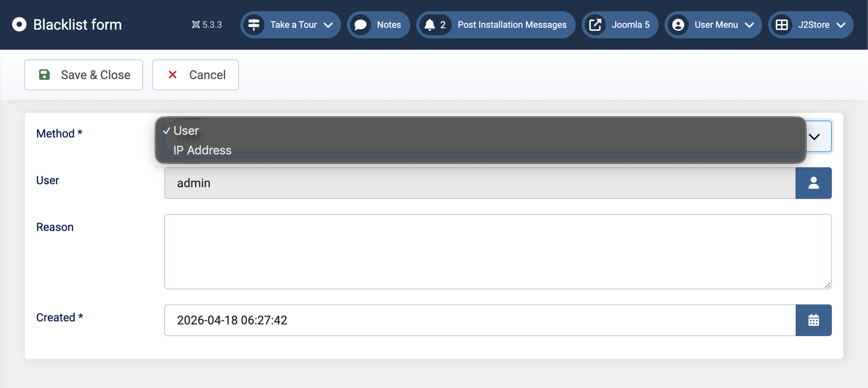Click the Created date input field

[480, 320]
